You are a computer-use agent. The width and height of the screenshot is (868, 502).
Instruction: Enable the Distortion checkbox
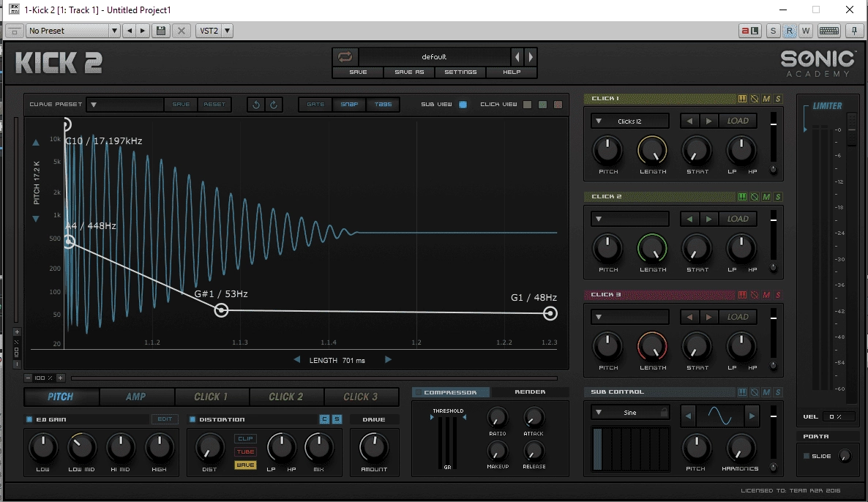coord(192,419)
